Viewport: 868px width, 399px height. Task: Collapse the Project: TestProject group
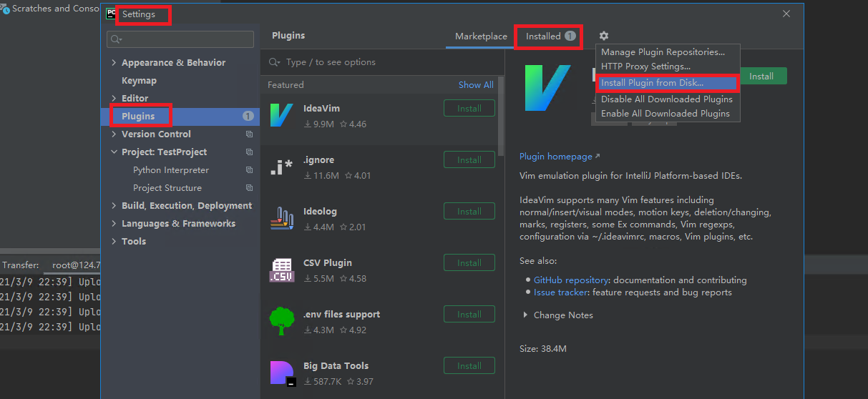pos(114,152)
